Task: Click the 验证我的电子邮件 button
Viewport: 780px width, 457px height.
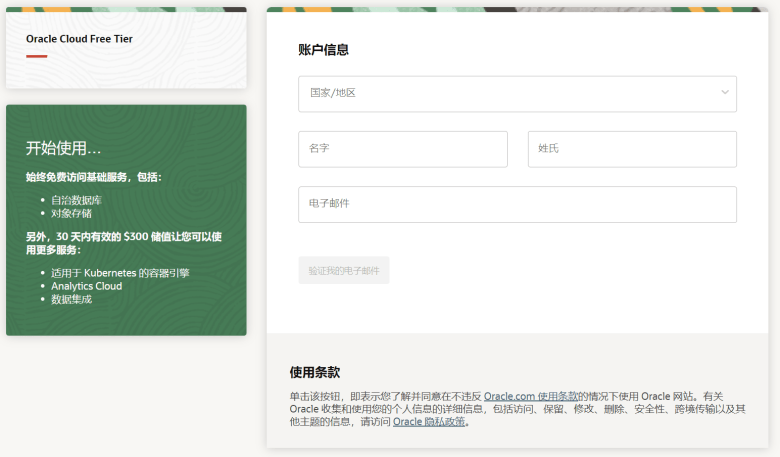Action: pyautogui.click(x=344, y=271)
